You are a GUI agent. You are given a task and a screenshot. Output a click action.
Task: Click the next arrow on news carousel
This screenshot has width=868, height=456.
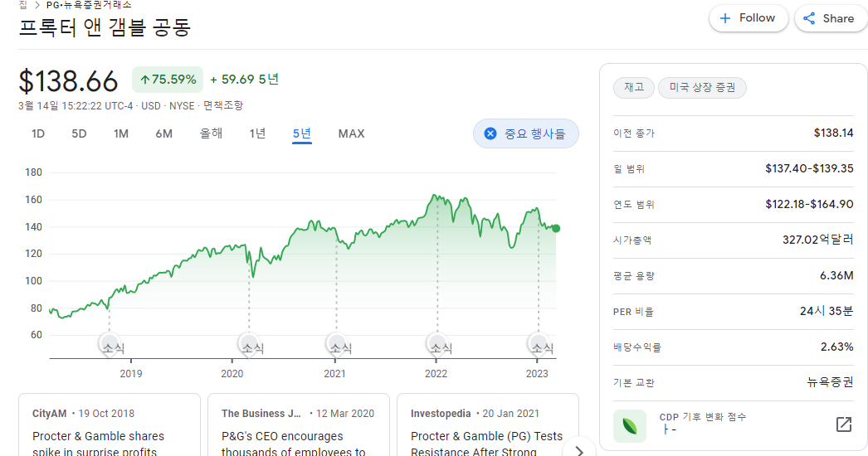coord(579,450)
